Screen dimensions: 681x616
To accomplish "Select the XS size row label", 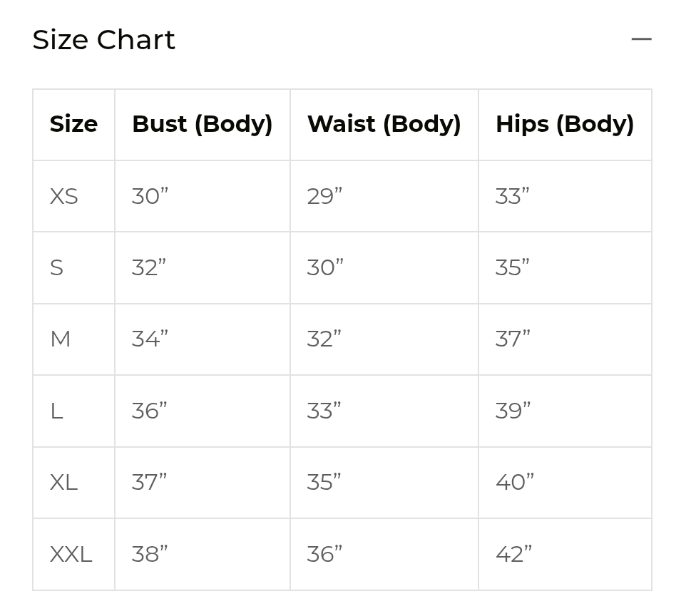I will pyautogui.click(x=63, y=196).
